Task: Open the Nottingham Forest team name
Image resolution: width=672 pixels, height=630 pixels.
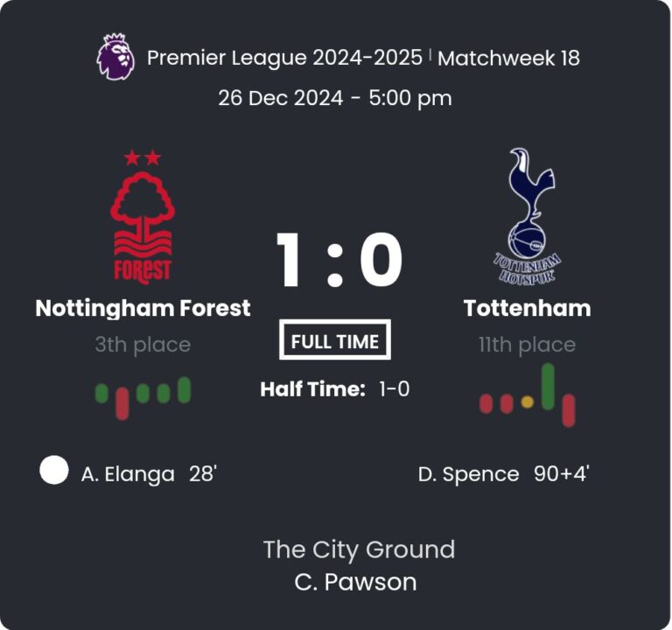Action: 143,308
